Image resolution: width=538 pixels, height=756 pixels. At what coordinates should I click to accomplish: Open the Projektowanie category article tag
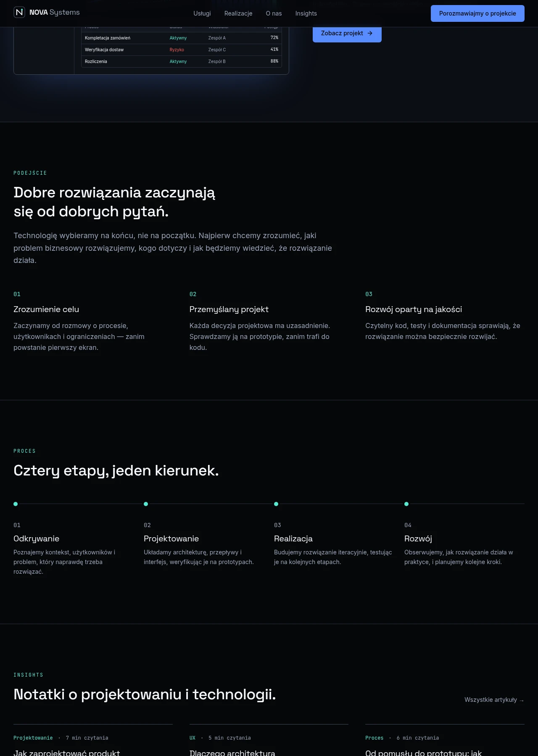tap(33, 738)
